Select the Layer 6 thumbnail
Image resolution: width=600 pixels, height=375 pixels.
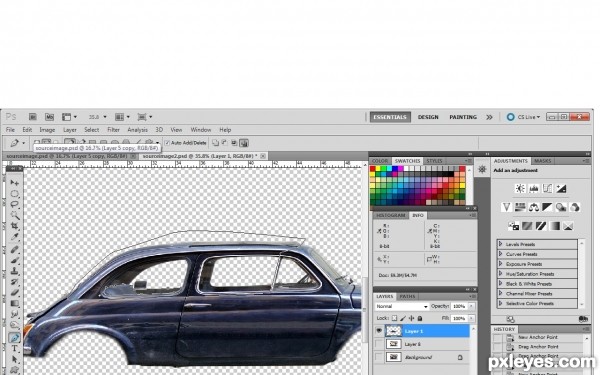[x=393, y=344]
